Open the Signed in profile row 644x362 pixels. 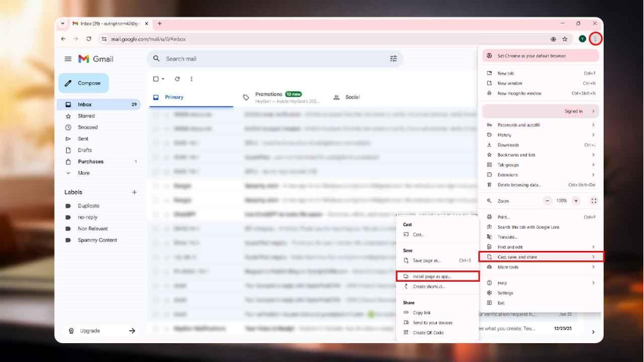(541, 111)
